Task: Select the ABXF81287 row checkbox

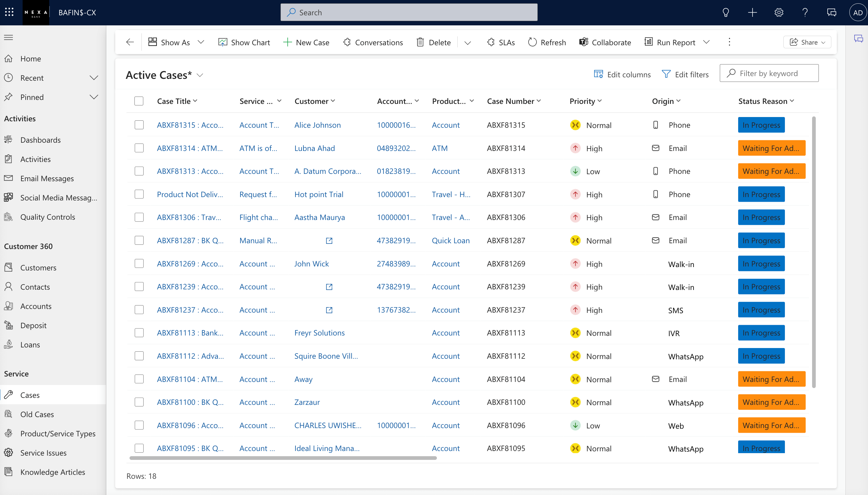Action: coord(139,240)
